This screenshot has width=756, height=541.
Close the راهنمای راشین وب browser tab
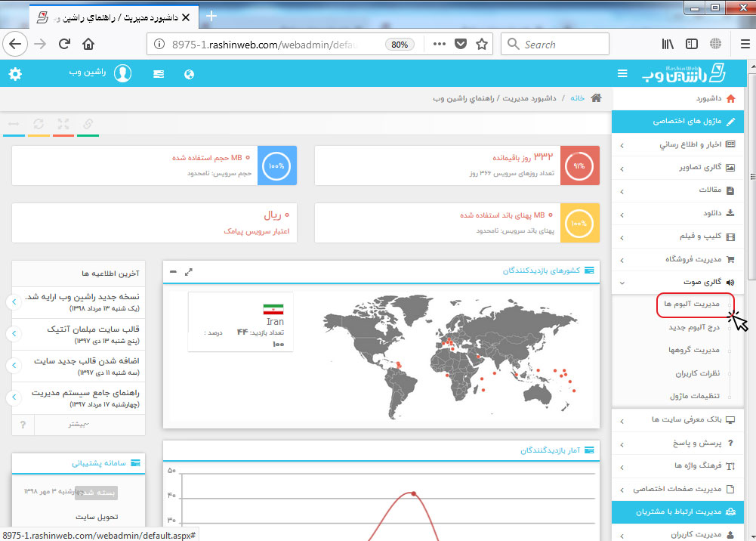click(x=186, y=17)
